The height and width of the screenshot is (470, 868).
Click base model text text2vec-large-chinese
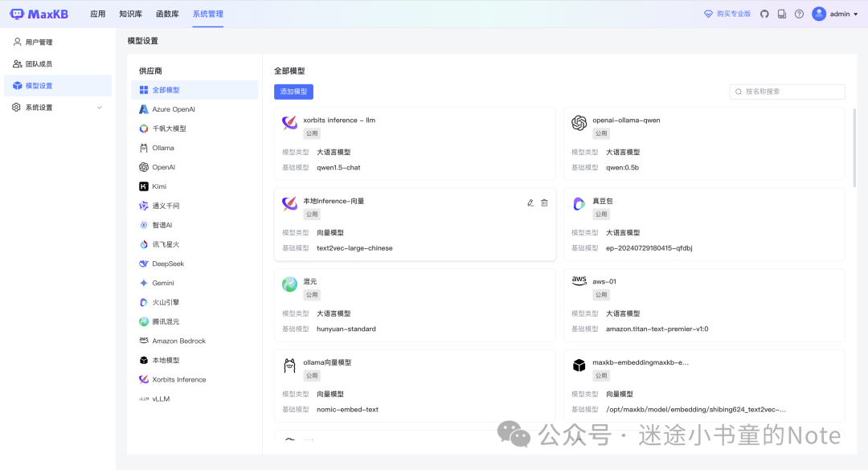(354, 248)
